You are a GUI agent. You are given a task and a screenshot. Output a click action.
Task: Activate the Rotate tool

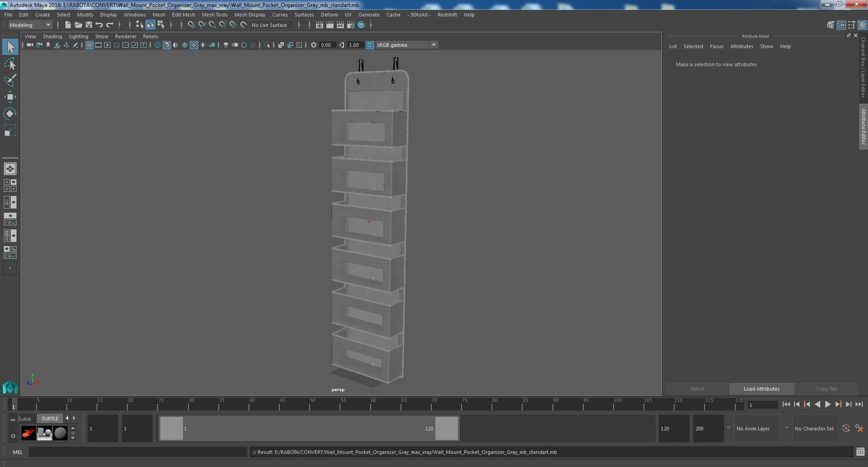[x=10, y=113]
